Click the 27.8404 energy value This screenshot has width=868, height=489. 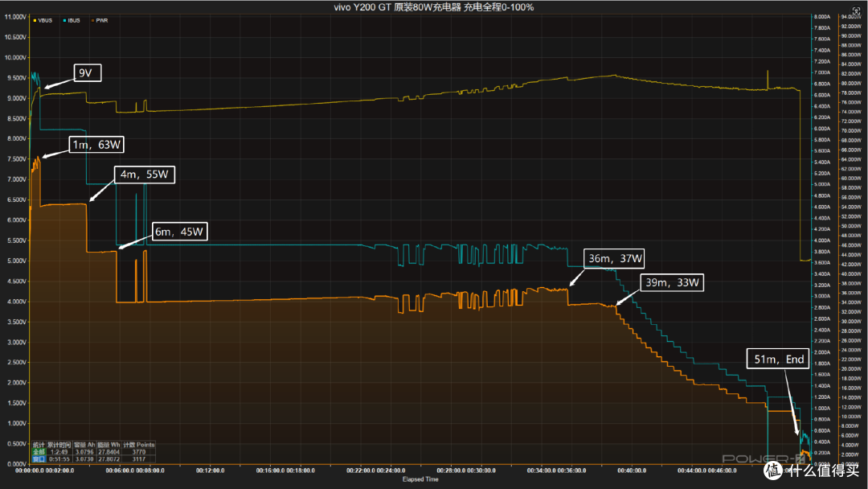109,452
